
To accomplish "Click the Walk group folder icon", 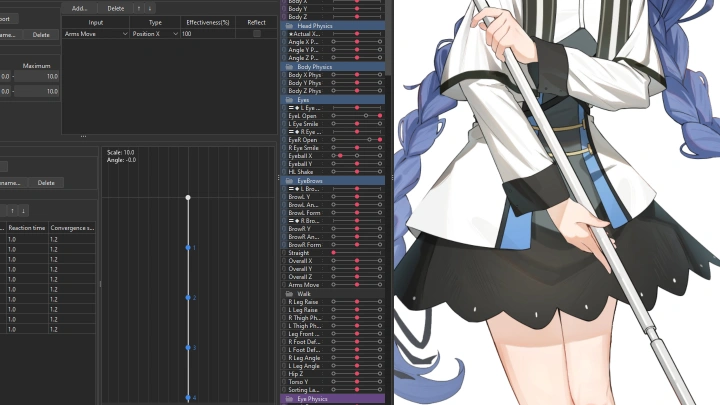I will (289, 294).
